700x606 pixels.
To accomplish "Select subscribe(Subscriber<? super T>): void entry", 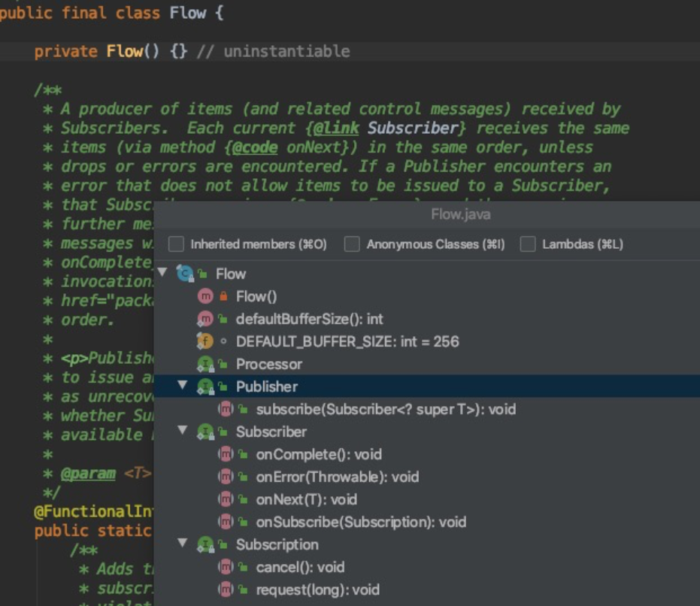I will click(x=386, y=409).
